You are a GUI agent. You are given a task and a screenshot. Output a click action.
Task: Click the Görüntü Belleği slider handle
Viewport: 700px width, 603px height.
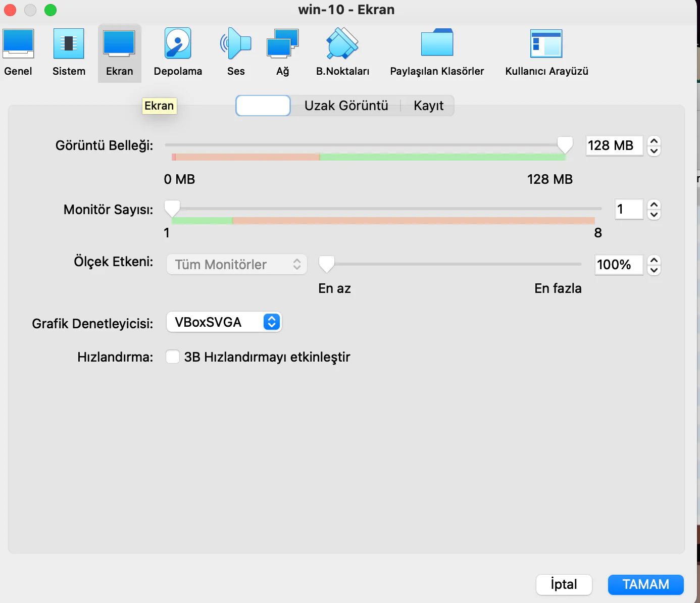point(565,144)
